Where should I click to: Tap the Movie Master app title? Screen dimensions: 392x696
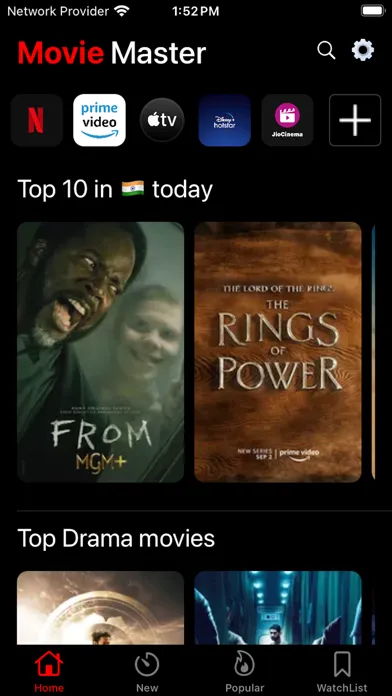[x=112, y=53]
